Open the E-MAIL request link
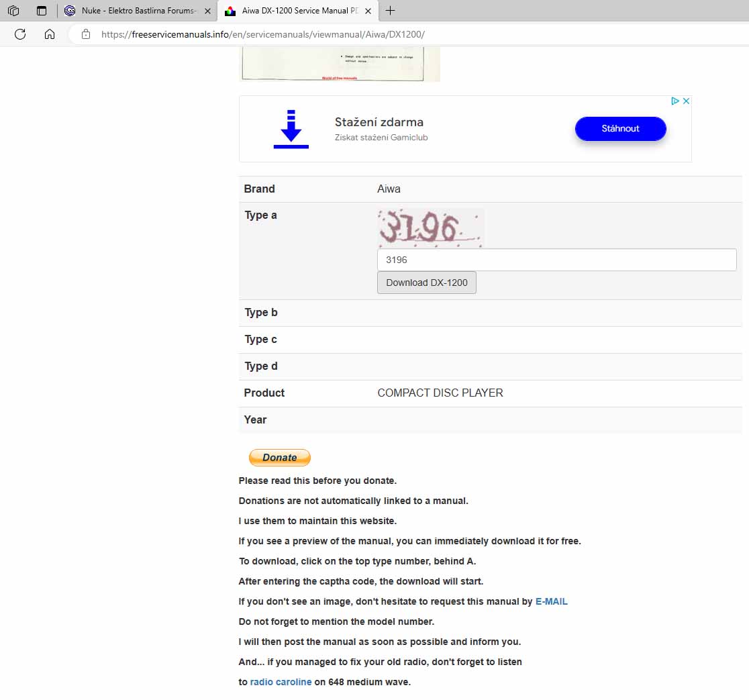This screenshot has height=700, width=749. click(x=551, y=601)
